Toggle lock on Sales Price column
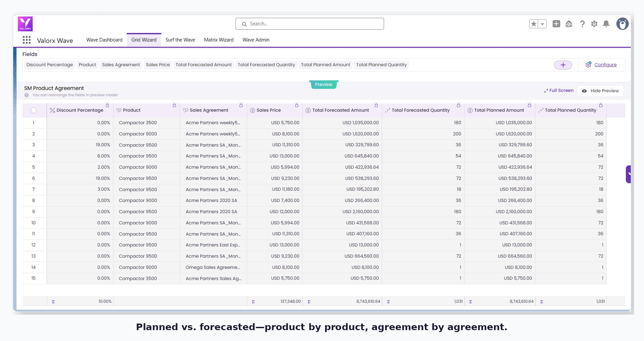 (x=297, y=105)
